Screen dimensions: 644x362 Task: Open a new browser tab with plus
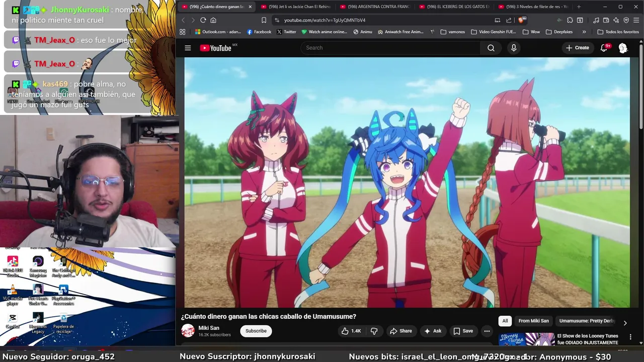coord(579,7)
